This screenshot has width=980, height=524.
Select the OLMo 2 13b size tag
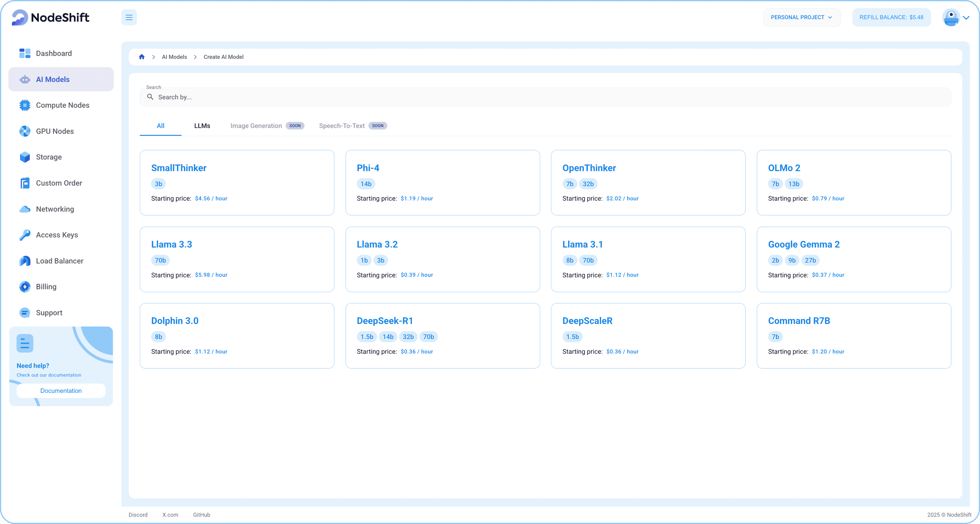pos(794,184)
